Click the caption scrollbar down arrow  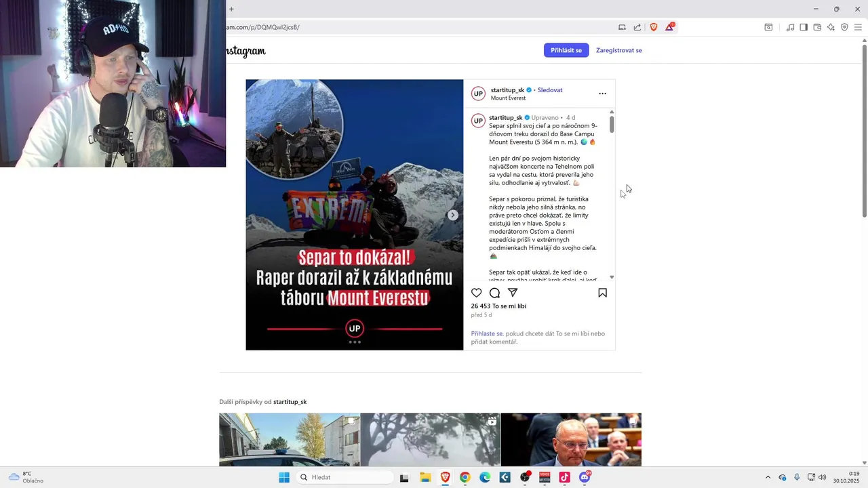pyautogui.click(x=612, y=277)
